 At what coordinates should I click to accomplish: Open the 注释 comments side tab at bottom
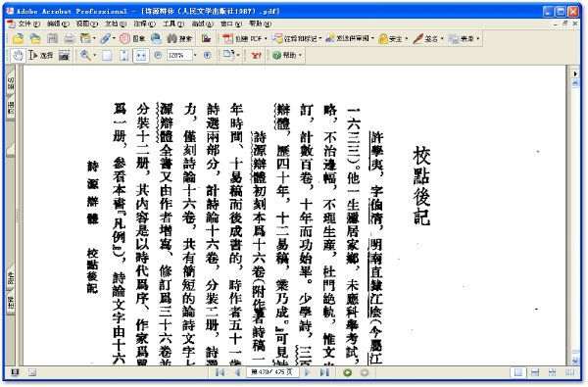[x=10, y=303]
